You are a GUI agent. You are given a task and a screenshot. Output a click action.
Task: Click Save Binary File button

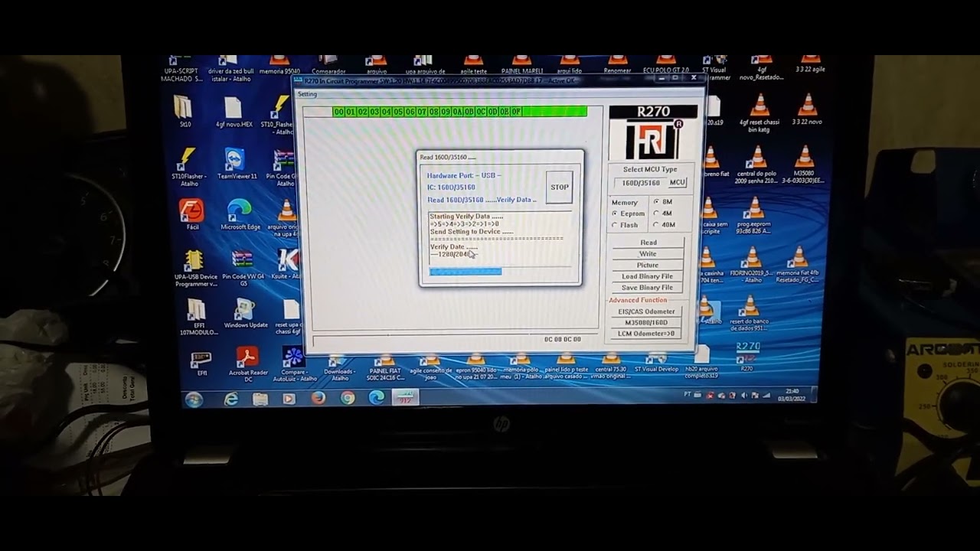click(x=648, y=288)
